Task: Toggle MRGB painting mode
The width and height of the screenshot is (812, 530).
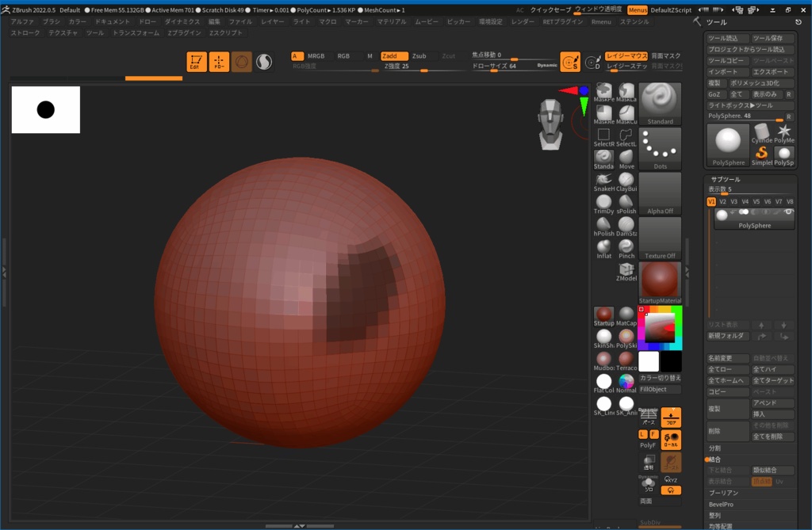Action: [316, 56]
